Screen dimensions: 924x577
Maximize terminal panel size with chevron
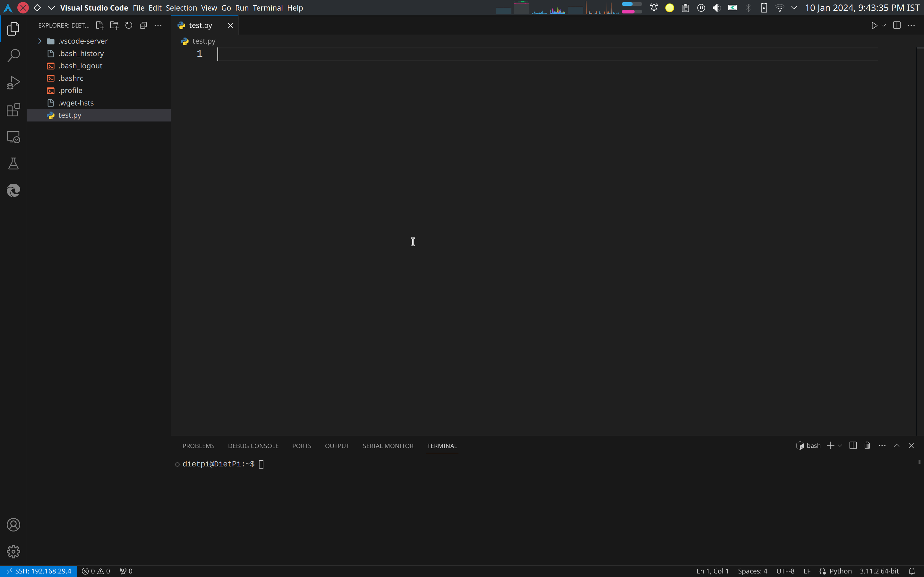[896, 446]
